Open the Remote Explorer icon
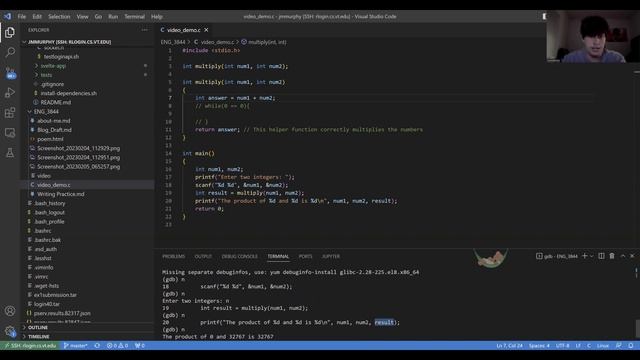This screenshot has height=360, width=640. pyautogui.click(x=10, y=133)
